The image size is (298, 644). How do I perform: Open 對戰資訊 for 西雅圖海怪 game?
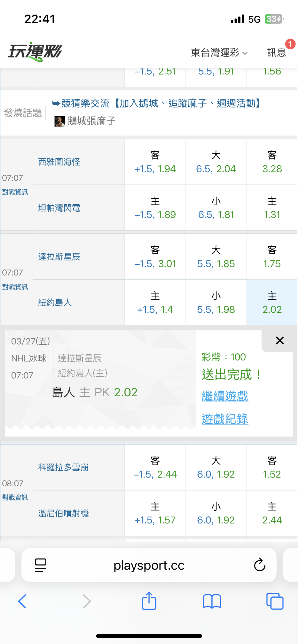tap(15, 192)
